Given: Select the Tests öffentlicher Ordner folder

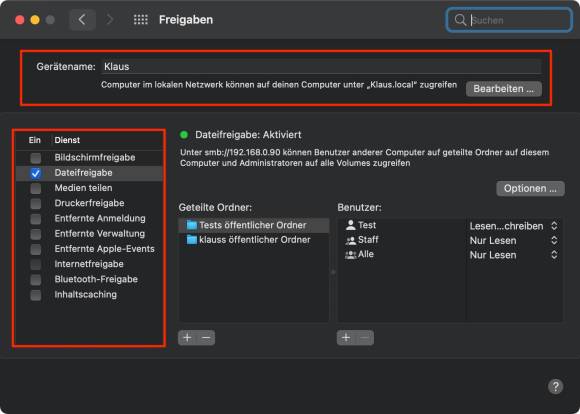Looking at the screenshot, I should 254,225.
